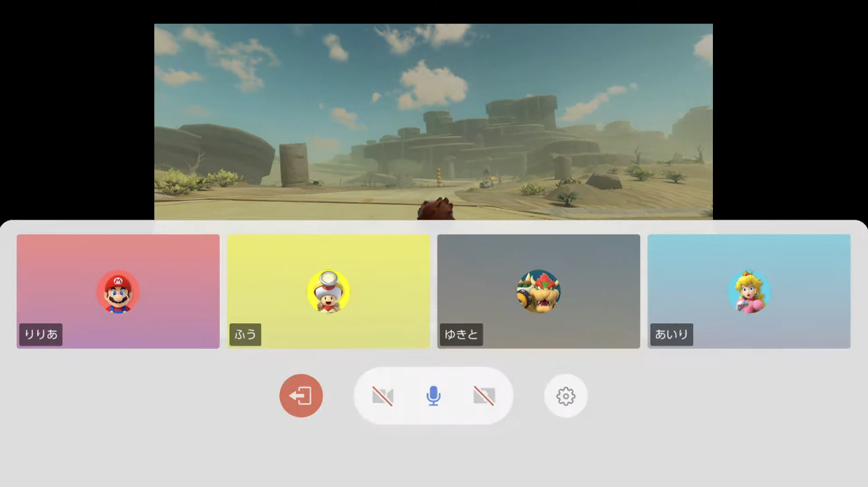Select ゆきと's Bowser participant tile
The height and width of the screenshot is (487, 868).
coord(539,291)
